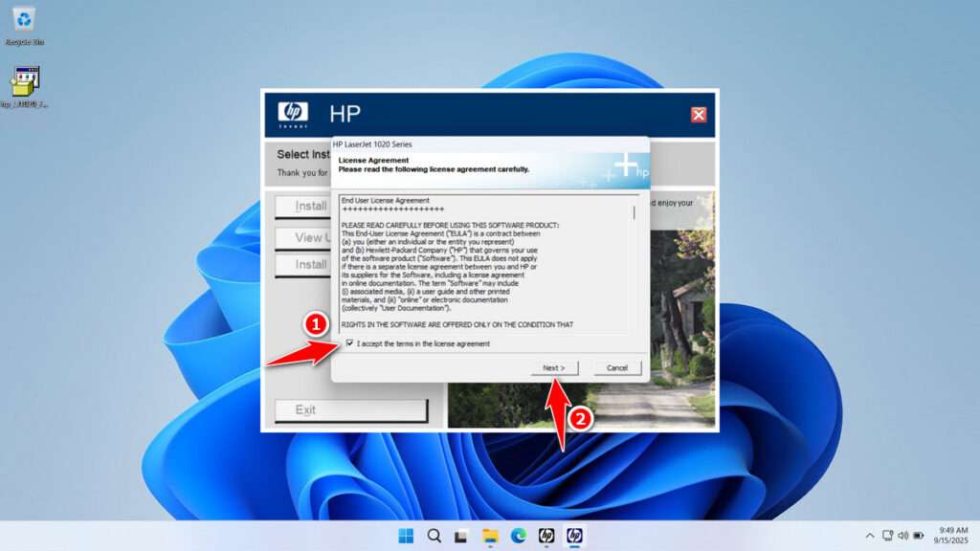Viewport: 980px width, 551px height.
Task: Switch to active HP installer taskbar icon
Action: click(574, 536)
